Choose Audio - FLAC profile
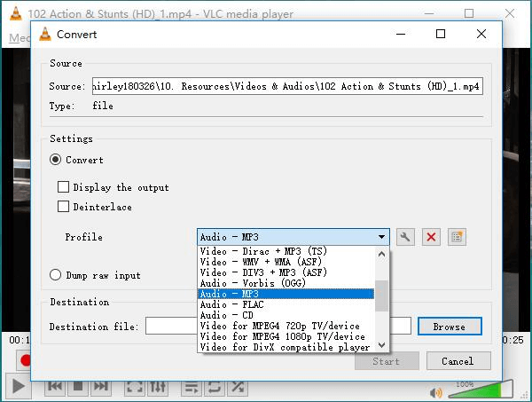Screen dimensions: 532x402 286,304
